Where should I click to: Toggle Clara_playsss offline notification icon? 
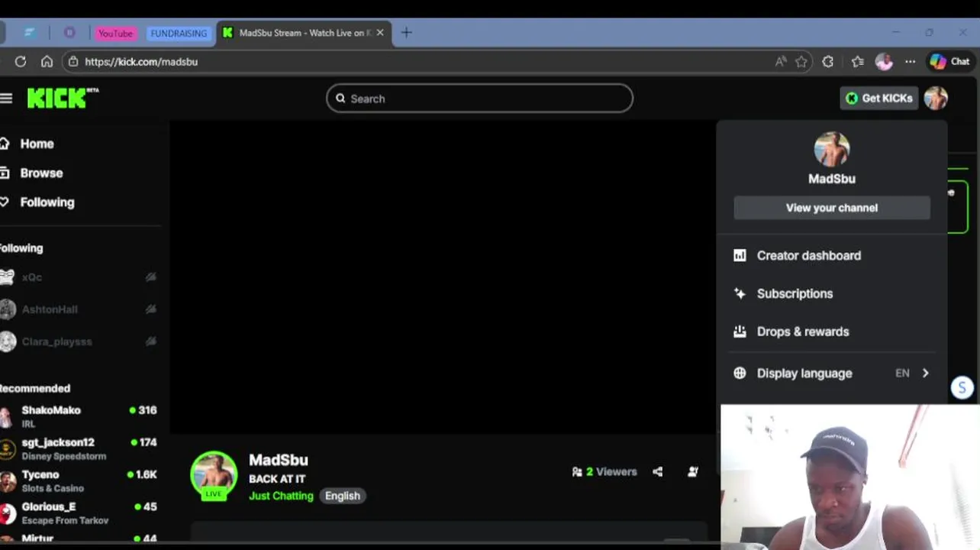tap(151, 341)
